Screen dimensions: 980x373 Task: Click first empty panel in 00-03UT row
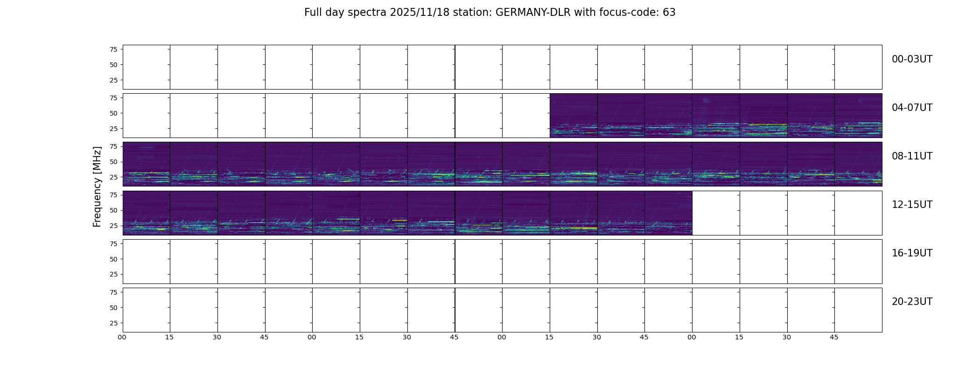pyautogui.click(x=147, y=67)
